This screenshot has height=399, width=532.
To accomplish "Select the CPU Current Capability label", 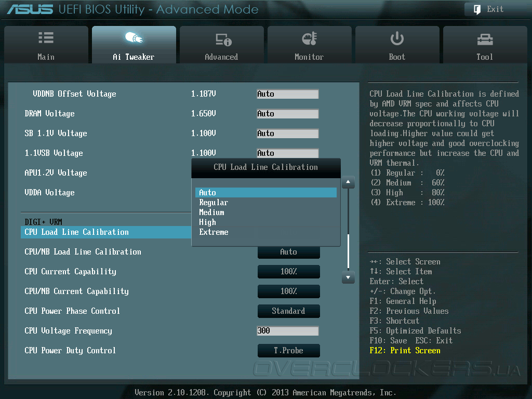I will pyautogui.click(x=70, y=272).
